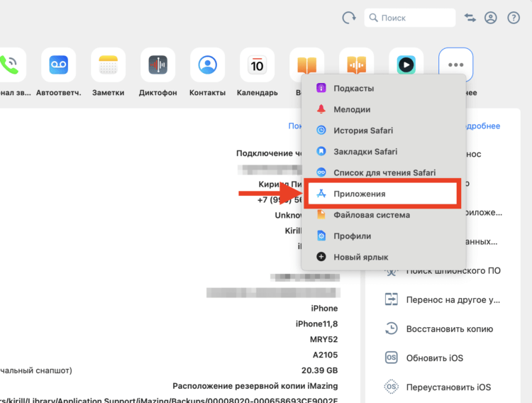Viewport: 532px width, 403px height.
Task: Click the orange Файловая система file icon
Action: coord(321,214)
